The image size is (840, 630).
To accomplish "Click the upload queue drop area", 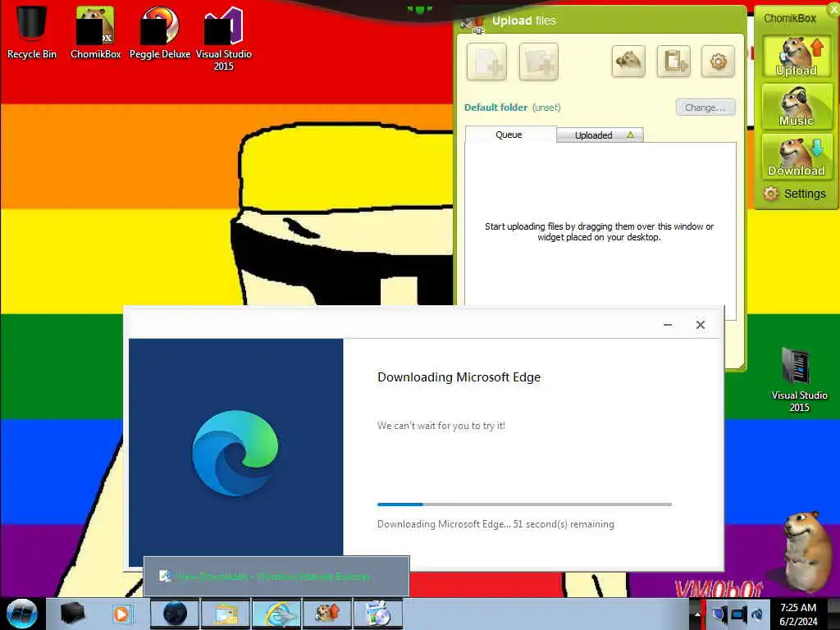I will coord(600,231).
